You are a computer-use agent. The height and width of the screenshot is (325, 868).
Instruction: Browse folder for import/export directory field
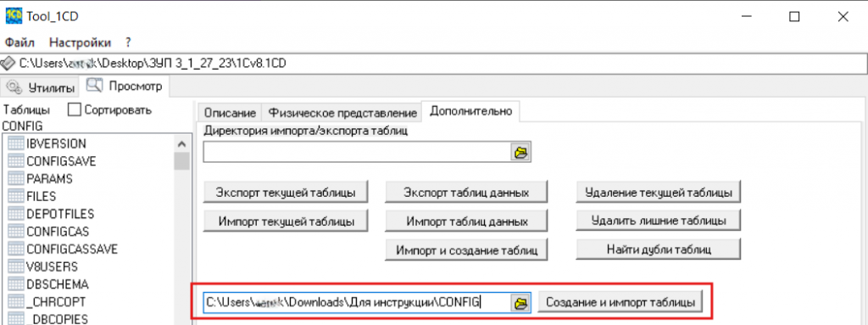tap(520, 153)
